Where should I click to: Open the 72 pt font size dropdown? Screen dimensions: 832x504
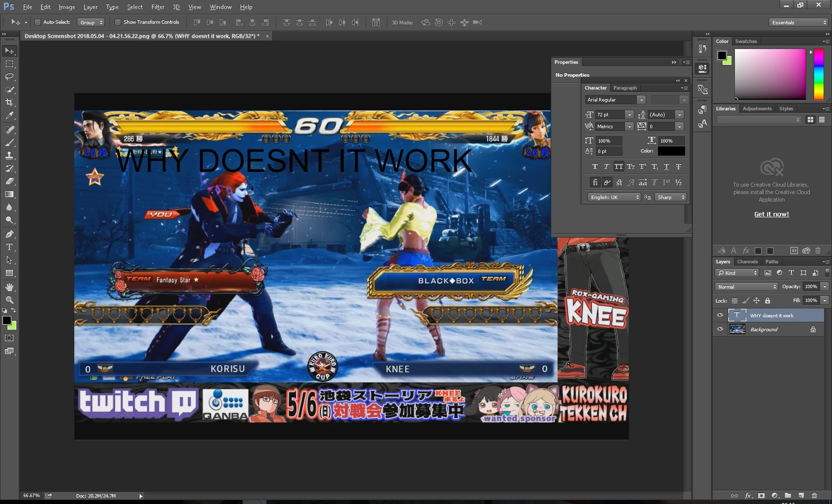[x=629, y=115]
